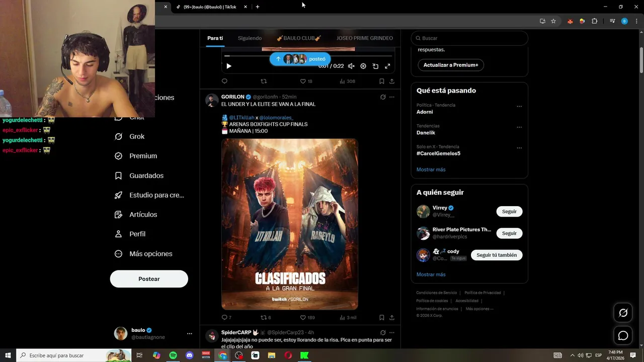Follow Virrey with the 'Seguir' button

point(509,212)
